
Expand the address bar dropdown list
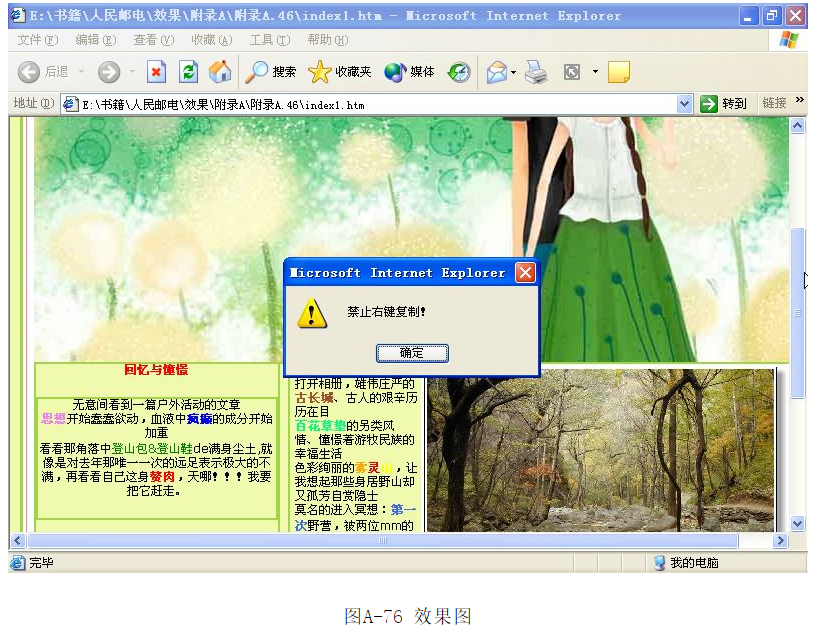684,104
